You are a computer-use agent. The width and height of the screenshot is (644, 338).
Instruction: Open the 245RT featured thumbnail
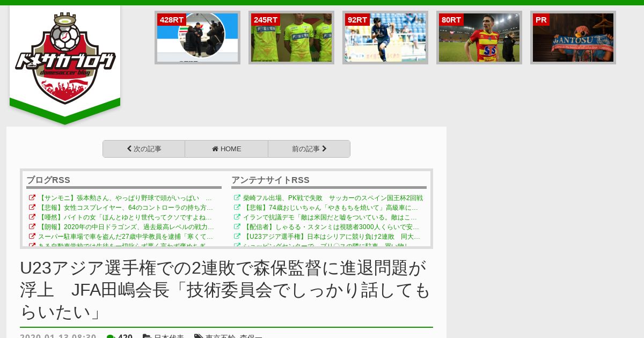click(x=291, y=38)
